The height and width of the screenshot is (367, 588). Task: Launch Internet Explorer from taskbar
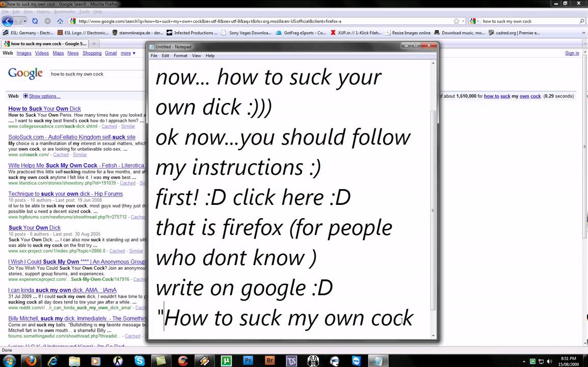tap(53, 360)
